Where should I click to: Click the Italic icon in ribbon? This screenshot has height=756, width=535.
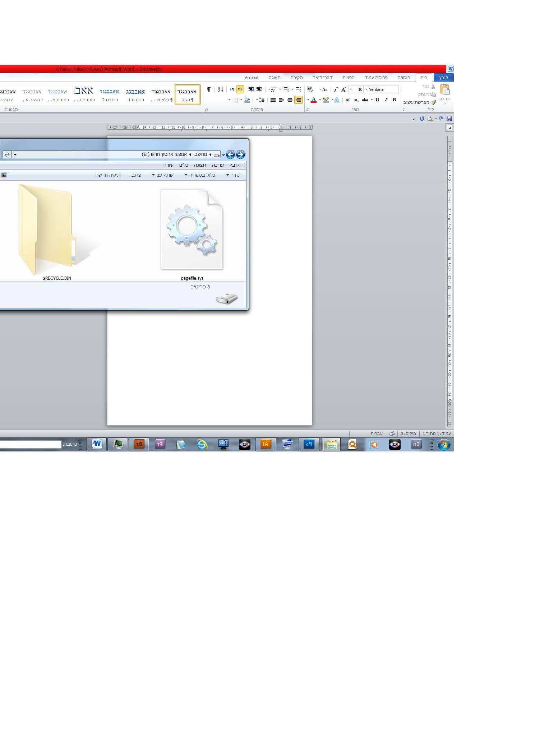[386, 100]
